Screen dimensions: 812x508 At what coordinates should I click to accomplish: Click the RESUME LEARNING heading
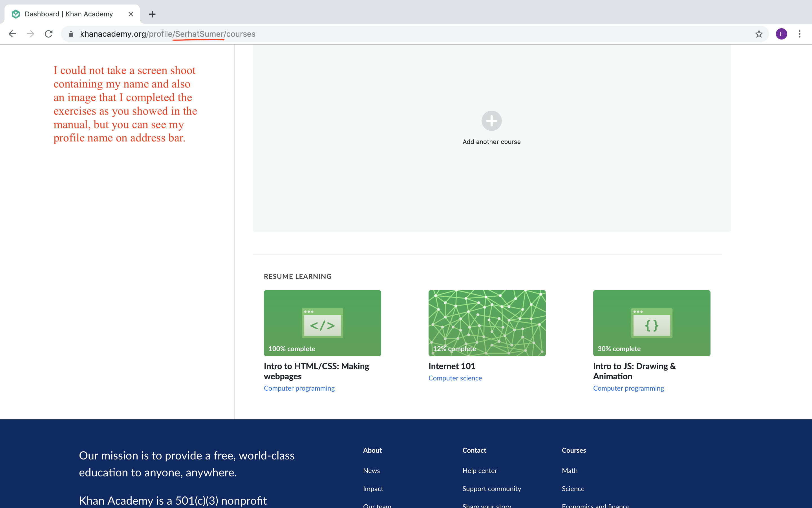pos(297,276)
